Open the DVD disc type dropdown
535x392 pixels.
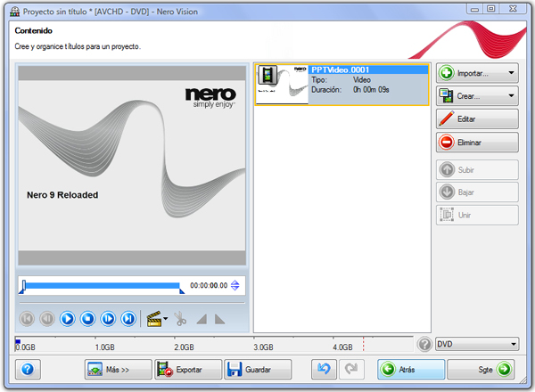pyautogui.click(x=477, y=344)
